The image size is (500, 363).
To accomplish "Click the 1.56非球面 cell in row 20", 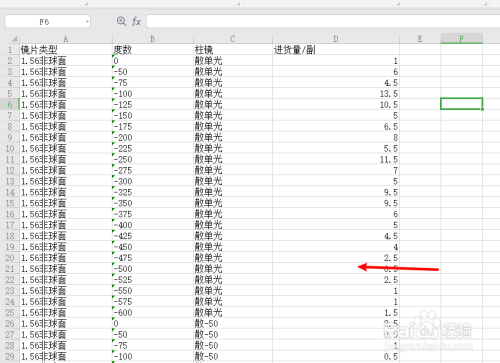I will (66, 258).
